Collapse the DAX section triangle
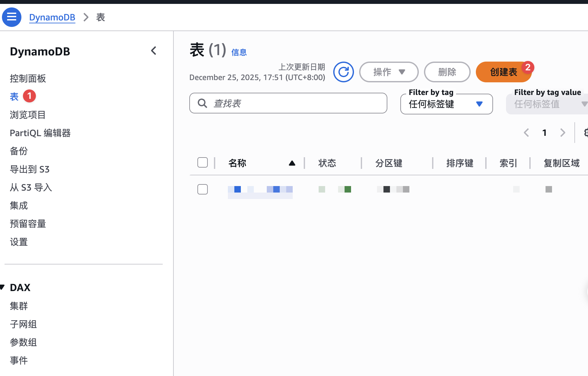The image size is (588, 376). tap(3, 287)
